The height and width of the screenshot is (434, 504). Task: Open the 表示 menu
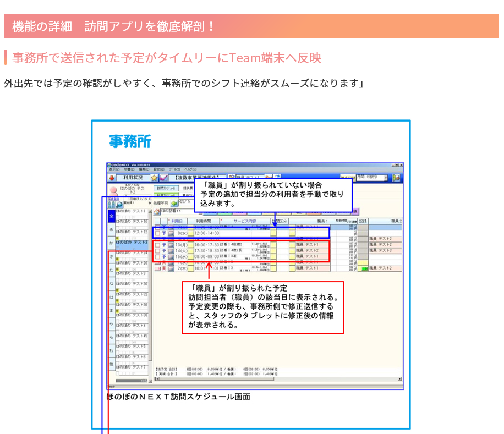click(x=114, y=169)
